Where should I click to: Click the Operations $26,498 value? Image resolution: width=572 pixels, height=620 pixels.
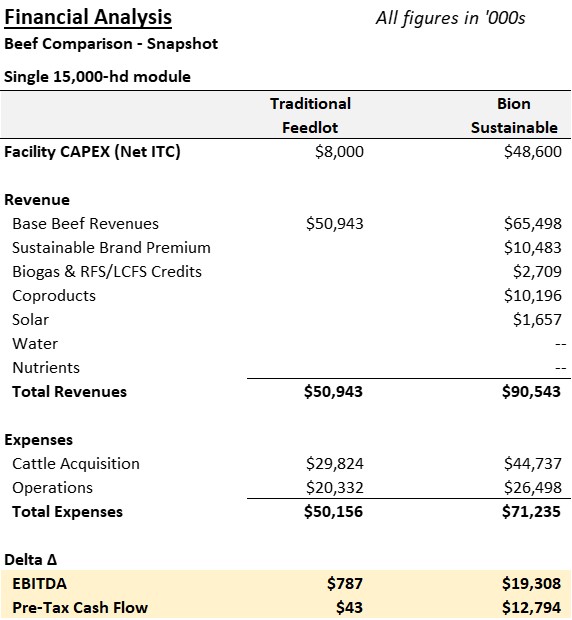pyautogui.click(x=532, y=488)
